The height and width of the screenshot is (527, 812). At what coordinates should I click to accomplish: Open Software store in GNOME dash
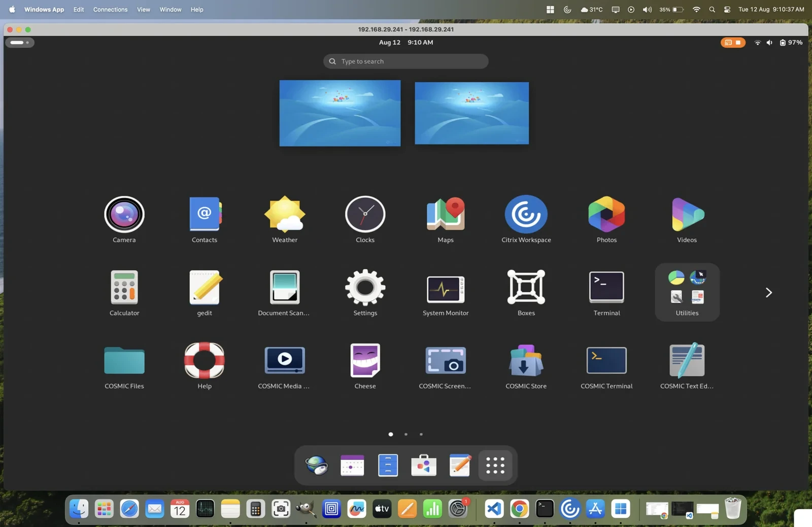(424, 465)
